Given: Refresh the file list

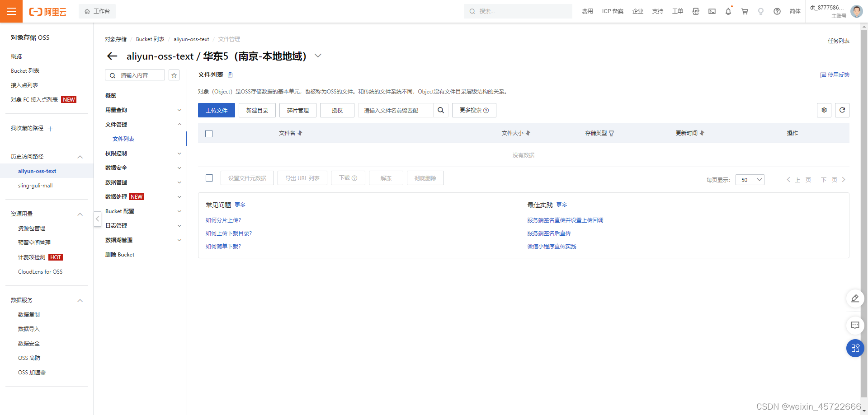Looking at the screenshot, I should [842, 110].
